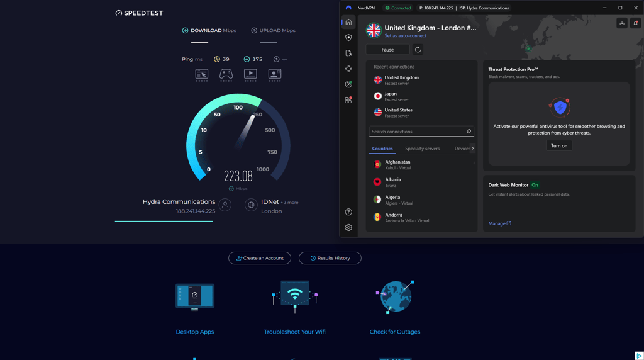Open the apps grid icon in NordVPN sidebar
Image resolution: width=644 pixels, height=360 pixels.
pos(348,100)
